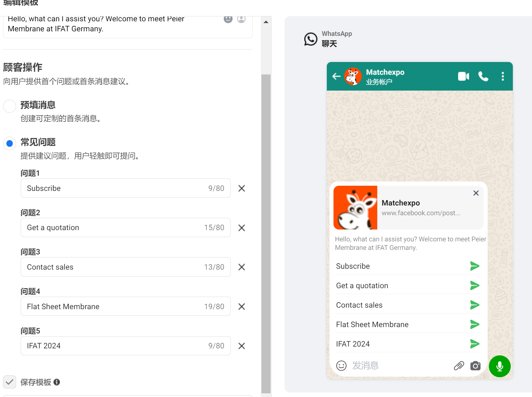
Task: Edit the Subscribe question field
Action: pos(126,188)
